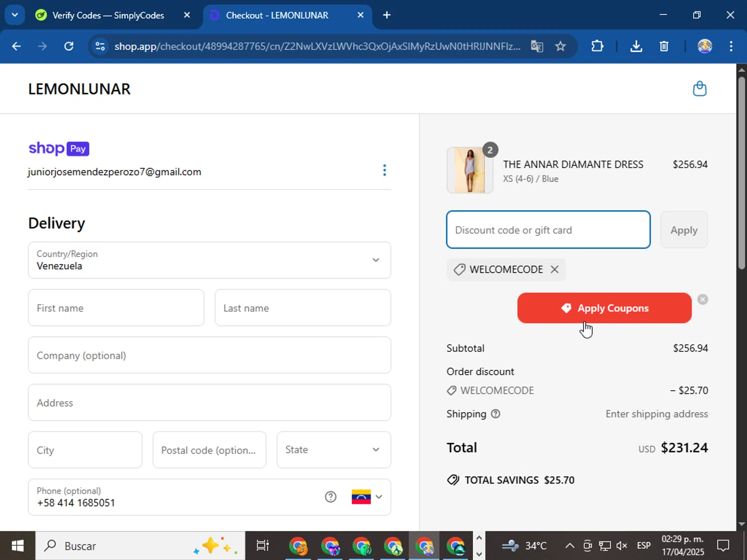The image size is (747, 560).
Task: Open the taskbar clock and date
Action: coord(683,546)
